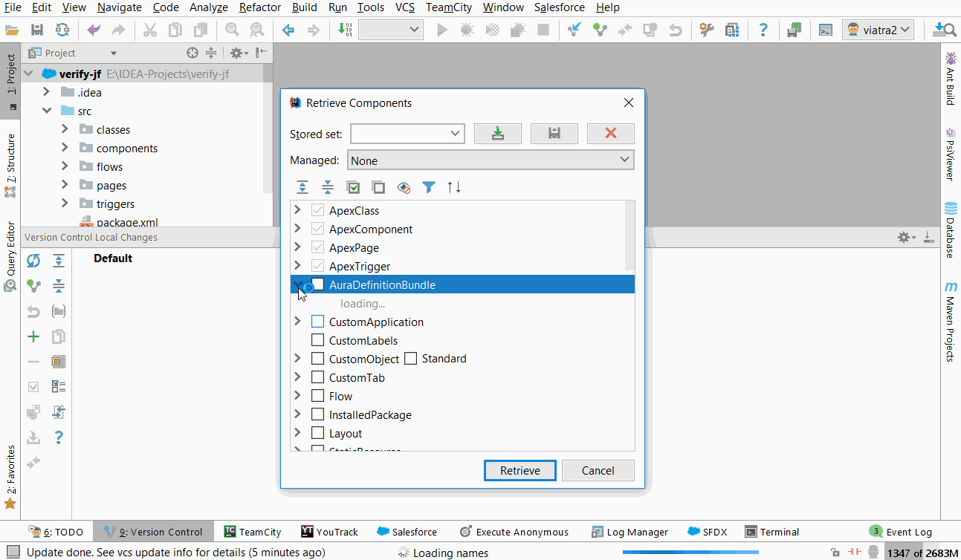This screenshot has height=560, width=961.
Task: Click the Cut scissors icon
Action: pos(150,30)
